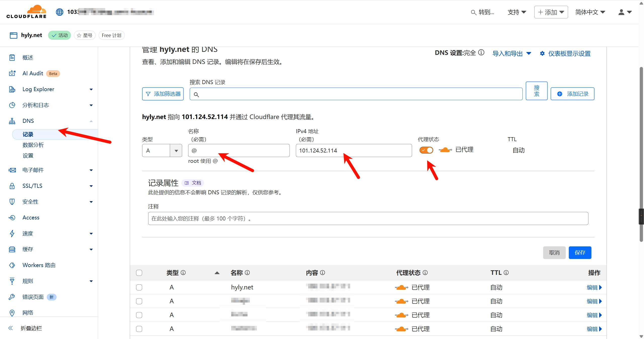644x339 pixels.
Task: Open the Access menu item
Action: (x=31, y=217)
